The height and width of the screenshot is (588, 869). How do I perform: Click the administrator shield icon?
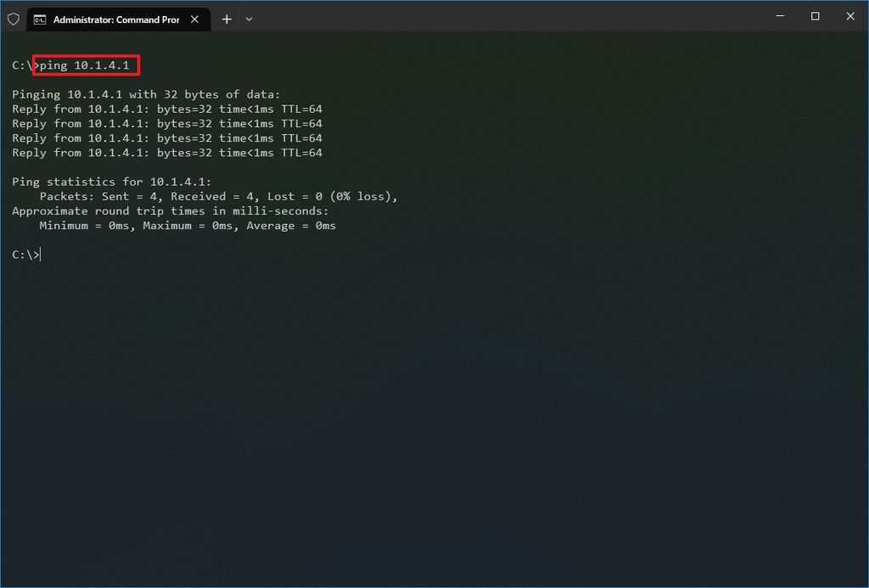[x=13, y=19]
